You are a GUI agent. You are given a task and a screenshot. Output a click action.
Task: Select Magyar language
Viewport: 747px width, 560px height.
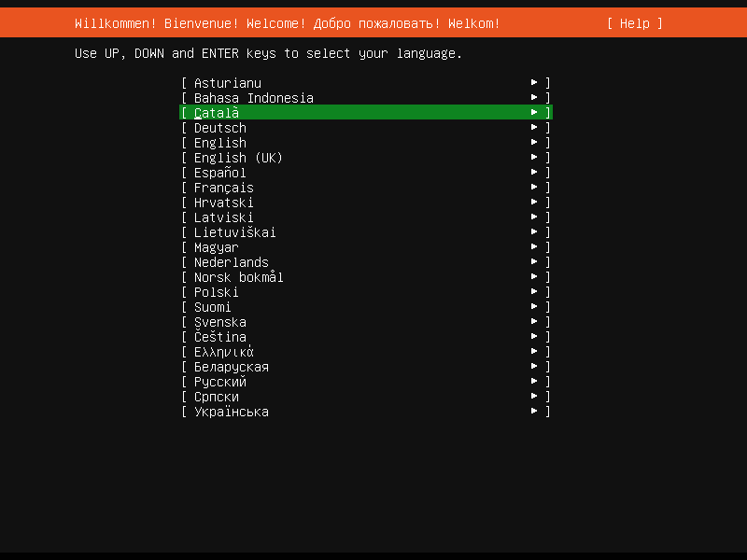216,247
